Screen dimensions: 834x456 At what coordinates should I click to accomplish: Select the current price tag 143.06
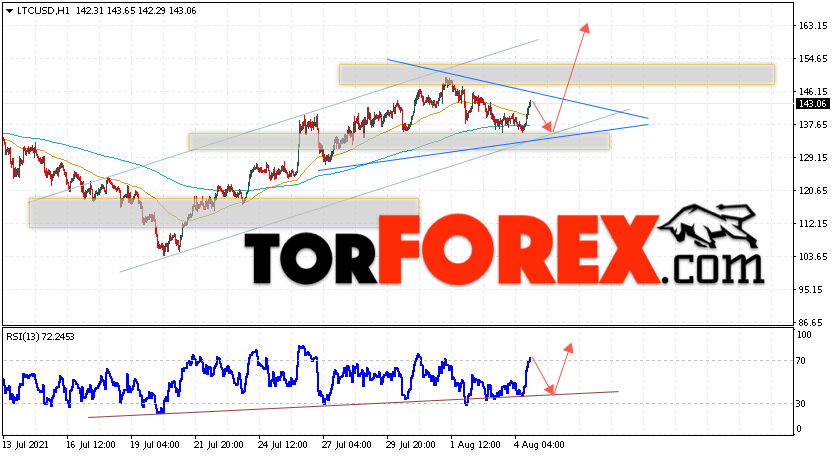(812, 104)
